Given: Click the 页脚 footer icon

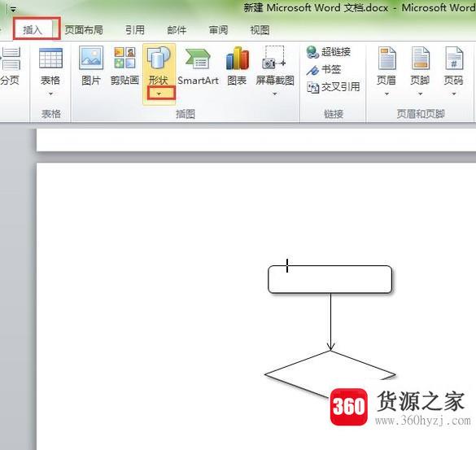Looking at the screenshot, I should click(x=421, y=59).
